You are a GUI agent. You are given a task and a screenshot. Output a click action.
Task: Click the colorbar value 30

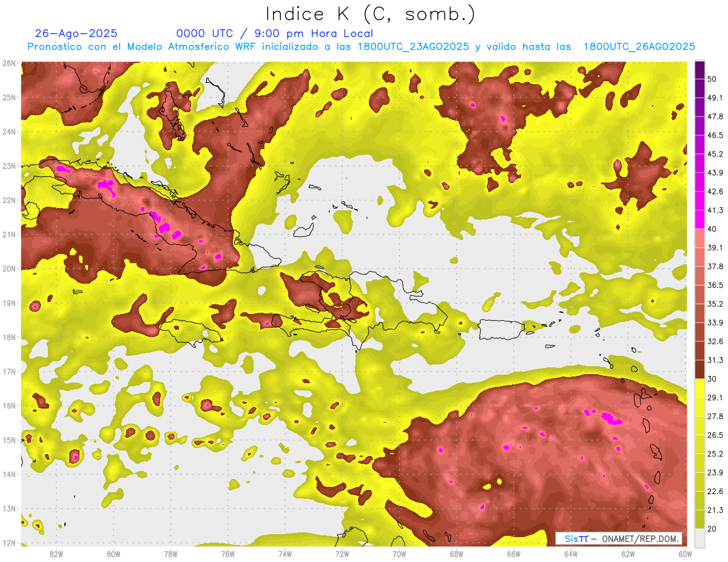click(x=712, y=379)
